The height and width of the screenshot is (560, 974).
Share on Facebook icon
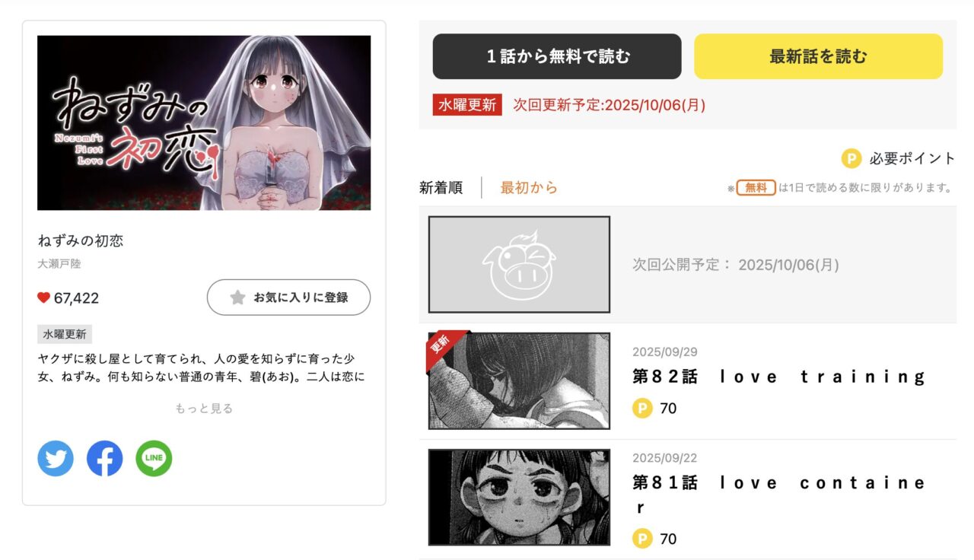105,459
